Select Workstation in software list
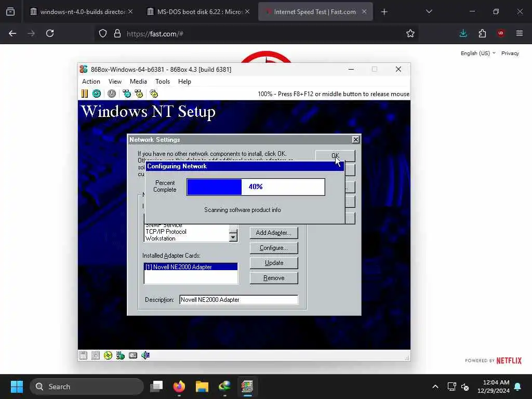 coord(161,238)
